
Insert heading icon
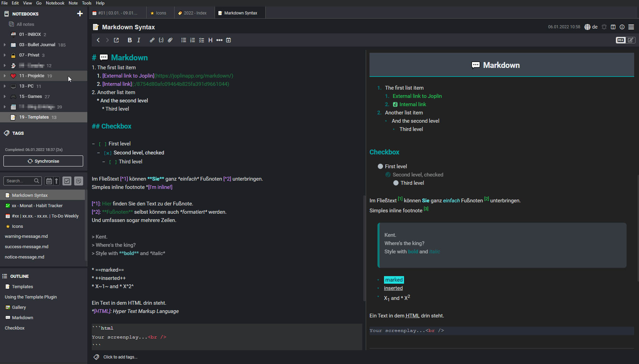[x=210, y=40]
